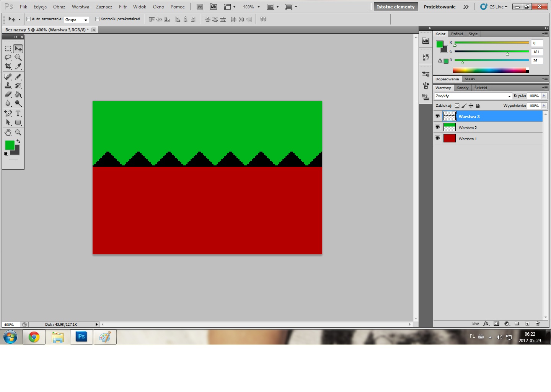551x392 pixels.
Task: Click the R value input field
Action: pos(537,43)
